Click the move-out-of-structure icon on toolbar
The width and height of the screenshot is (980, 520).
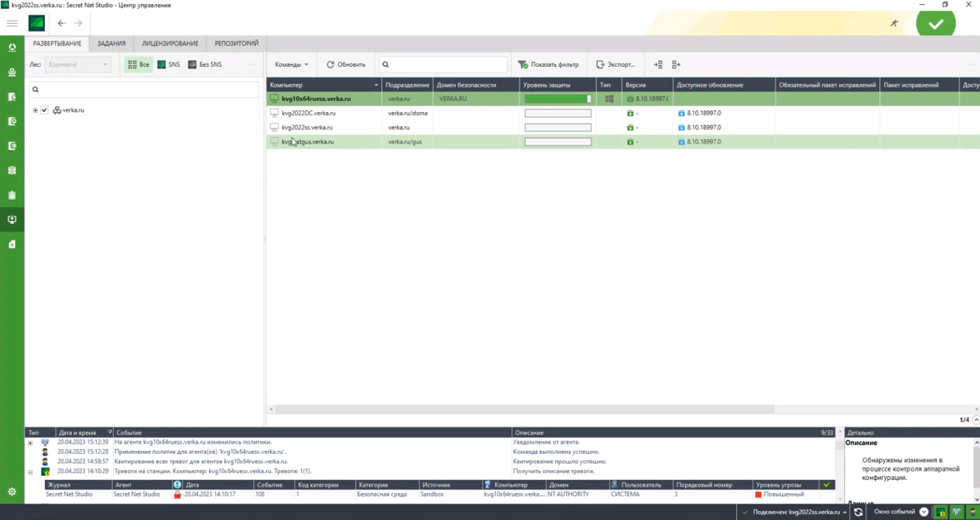click(x=676, y=65)
